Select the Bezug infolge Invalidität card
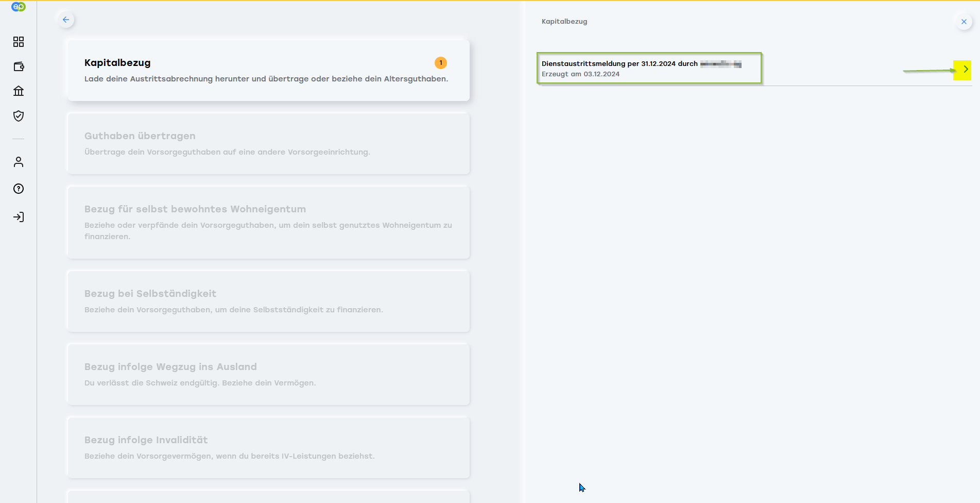 (x=268, y=447)
